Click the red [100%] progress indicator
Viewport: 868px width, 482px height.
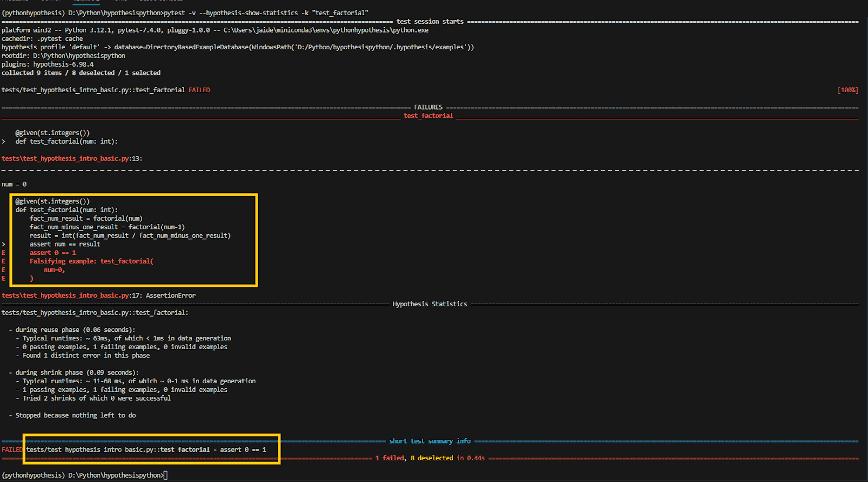[848, 90]
